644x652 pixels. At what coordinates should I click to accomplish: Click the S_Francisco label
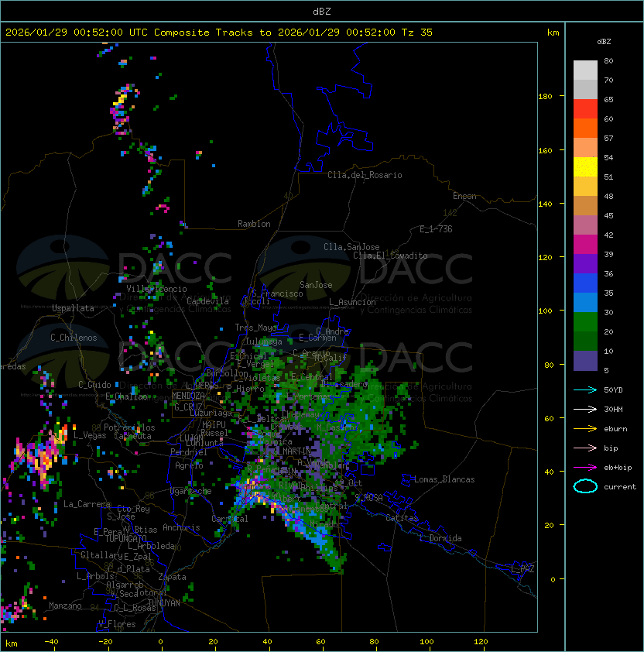[x=277, y=293]
